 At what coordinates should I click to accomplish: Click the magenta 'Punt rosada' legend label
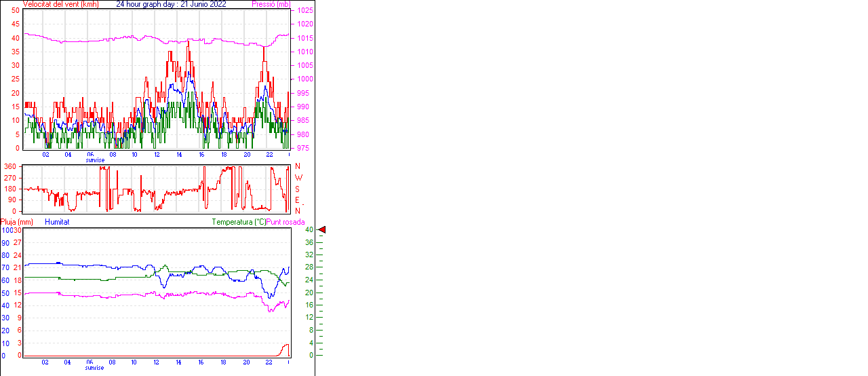pyautogui.click(x=285, y=222)
